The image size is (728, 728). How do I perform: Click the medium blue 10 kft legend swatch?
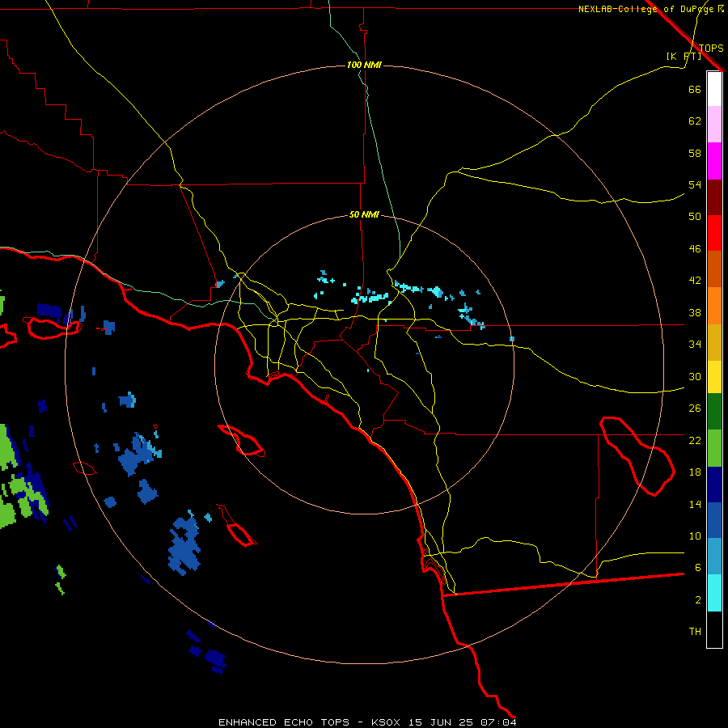tap(714, 520)
